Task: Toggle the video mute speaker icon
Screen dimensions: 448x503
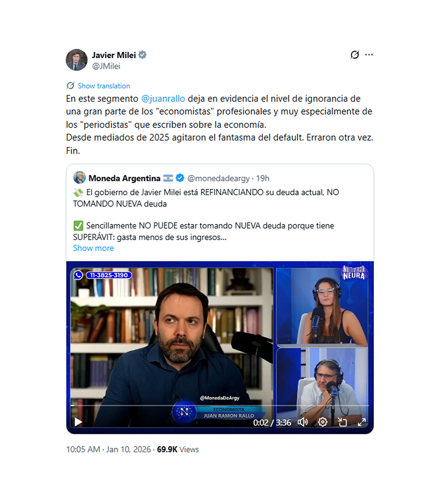Action: point(303,422)
